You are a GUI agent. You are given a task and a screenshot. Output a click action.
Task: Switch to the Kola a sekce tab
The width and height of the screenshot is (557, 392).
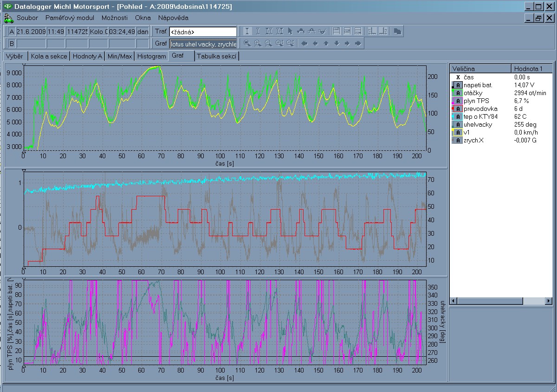tap(49, 56)
